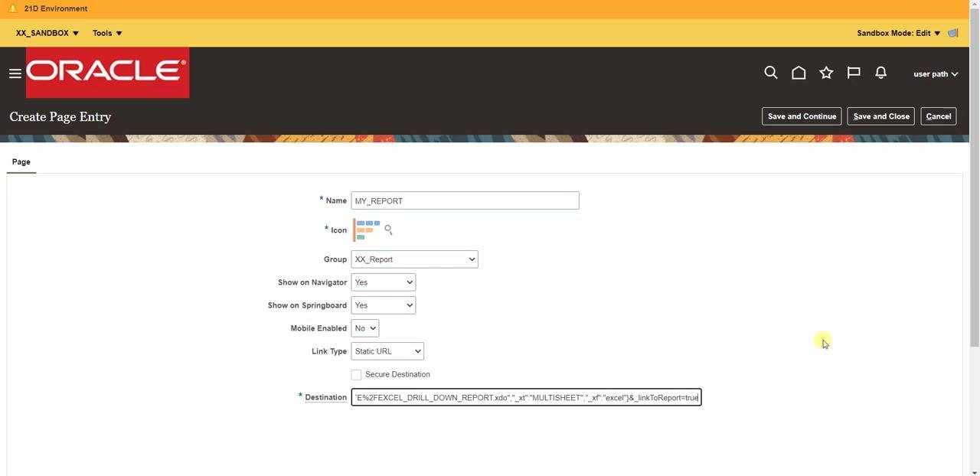Click into the Destination URL field

point(526,397)
